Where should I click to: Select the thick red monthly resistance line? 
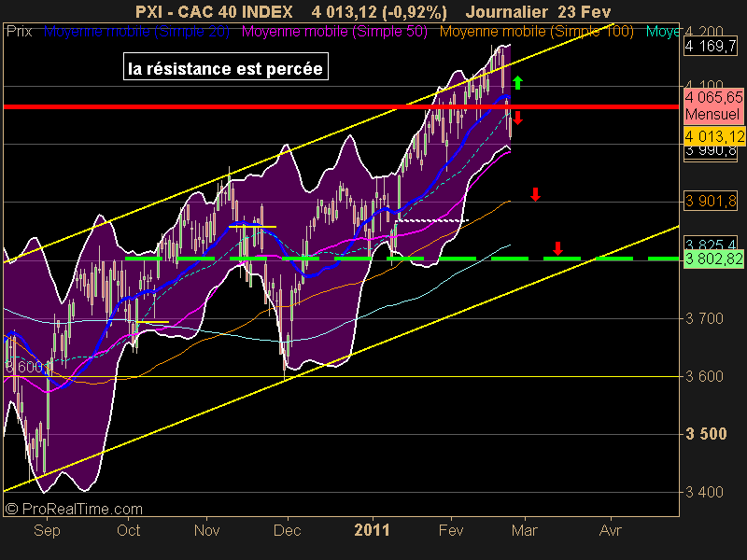coord(341,106)
